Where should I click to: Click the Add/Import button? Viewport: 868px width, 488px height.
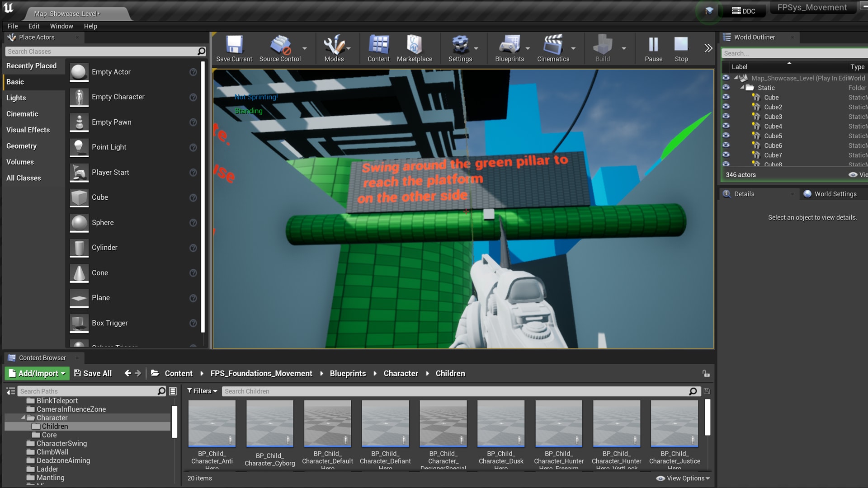pyautogui.click(x=37, y=373)
